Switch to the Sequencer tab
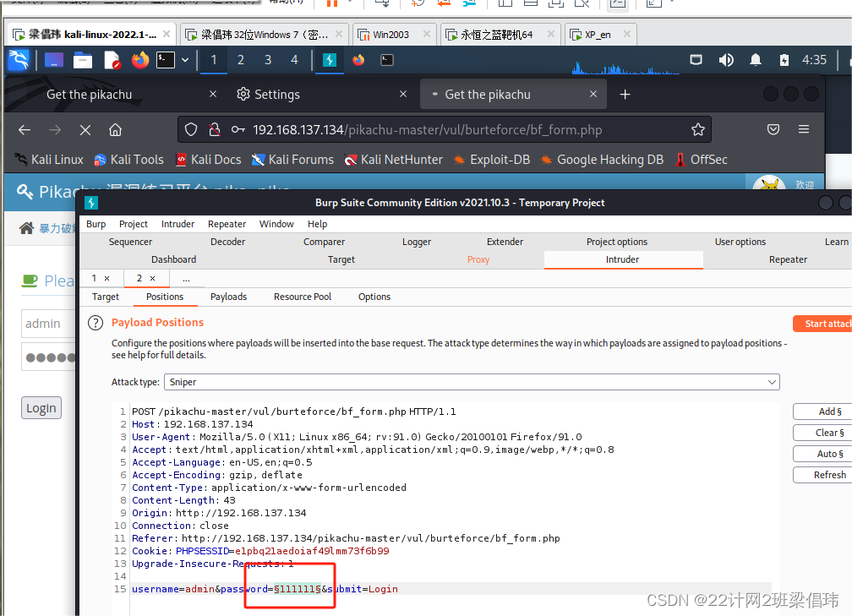This screenshot has width=852, height=616. coord(130,242)
